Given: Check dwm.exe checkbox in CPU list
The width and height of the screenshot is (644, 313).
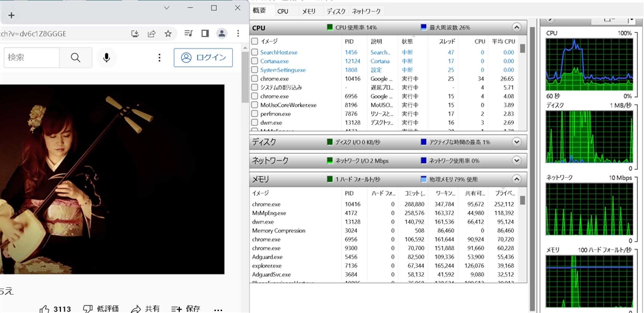Looking at the screenshot, I should [x=255, y=123].
